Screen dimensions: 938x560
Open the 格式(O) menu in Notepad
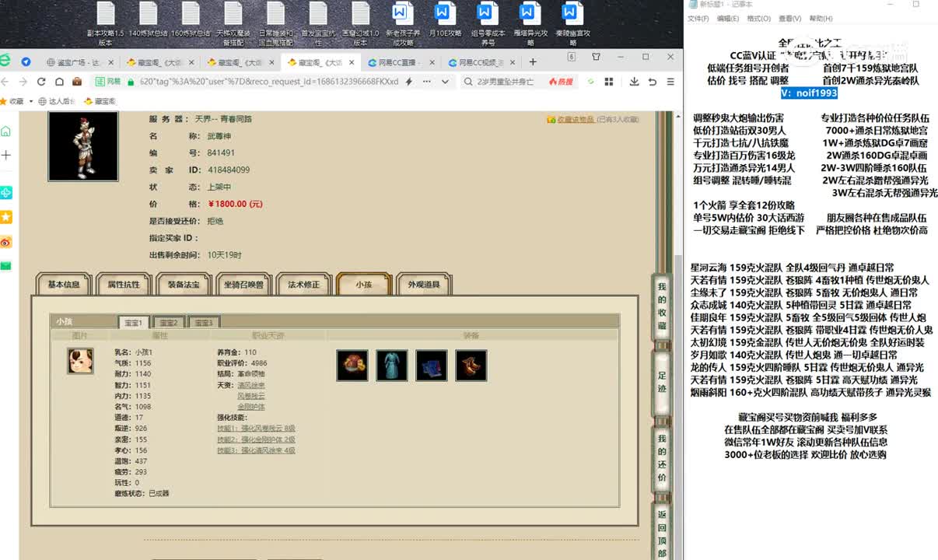[x=758, y=19]
